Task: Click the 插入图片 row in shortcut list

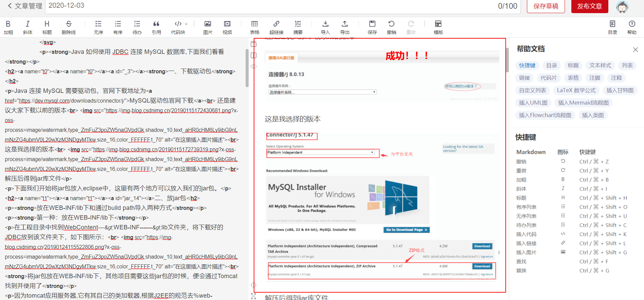Action: tap(572, 253)
